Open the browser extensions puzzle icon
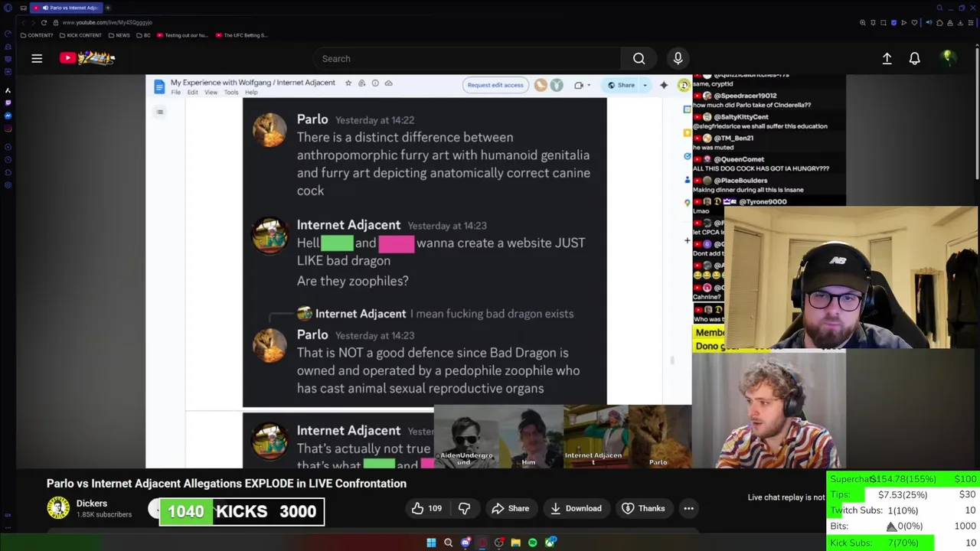 click(x=939, y=23)
